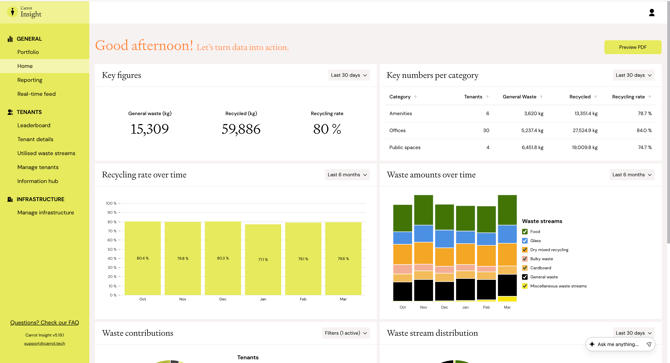This screenshot has height=363, width=670.
Task: Click the send icon in assistant box
Action: 649,344
